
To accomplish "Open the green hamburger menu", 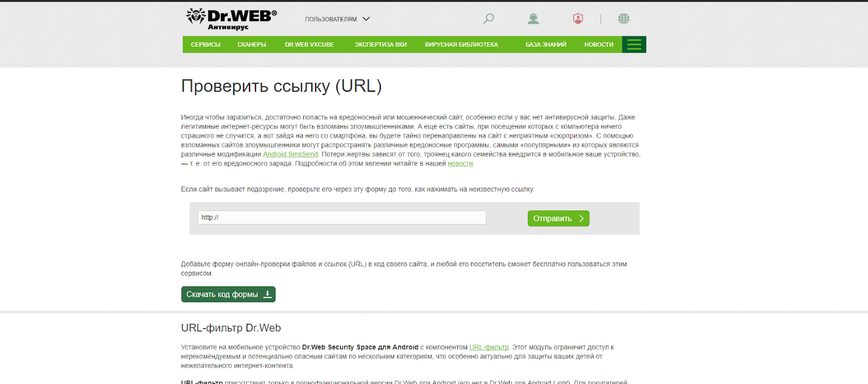I will pos(634,44).
